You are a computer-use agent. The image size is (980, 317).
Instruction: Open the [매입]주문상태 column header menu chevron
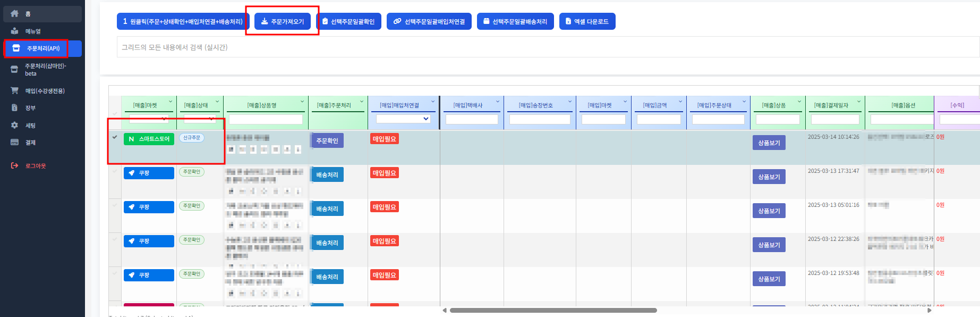(x=744, y=102)
